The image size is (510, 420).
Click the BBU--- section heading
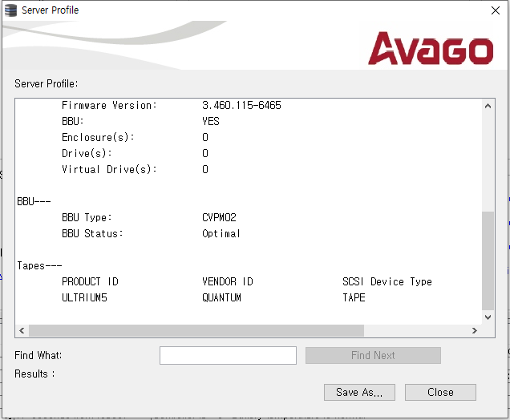click(x=34, y=201)
